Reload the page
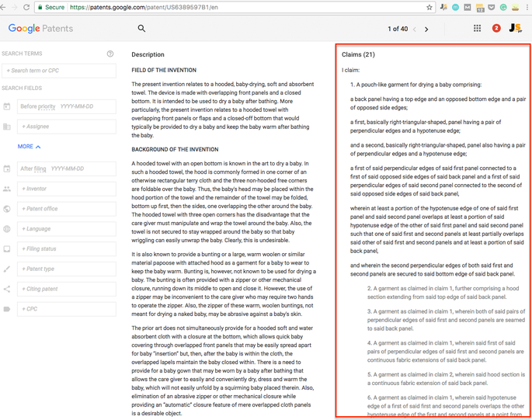Image resolution: width=532 pixels, height=420 pixels. pos(26,7)
